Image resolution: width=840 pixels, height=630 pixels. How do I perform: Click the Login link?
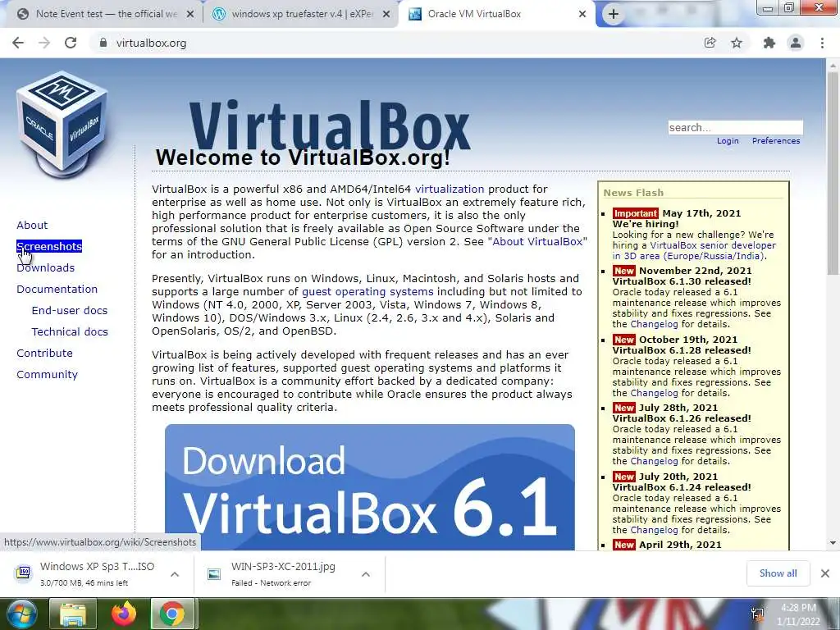click(x=728, y=141)
